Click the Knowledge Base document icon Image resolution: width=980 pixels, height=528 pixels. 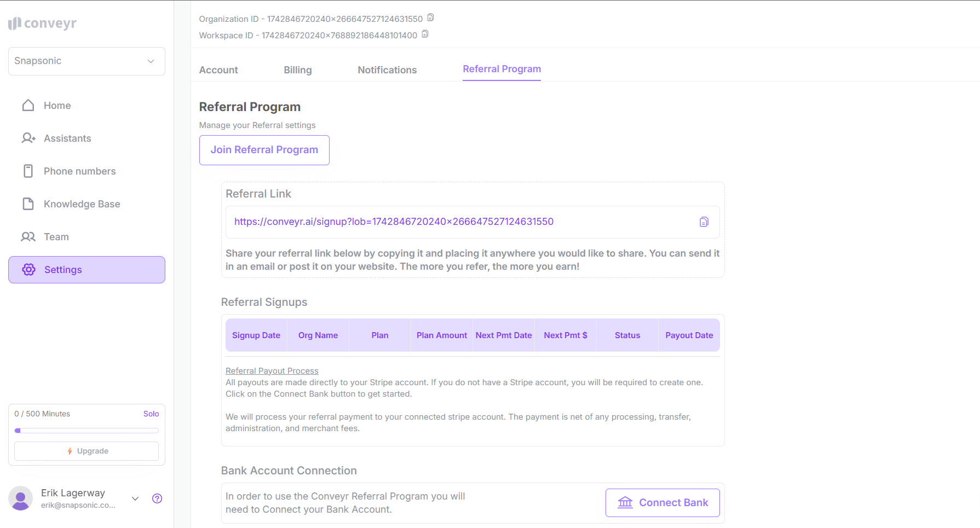28,204
